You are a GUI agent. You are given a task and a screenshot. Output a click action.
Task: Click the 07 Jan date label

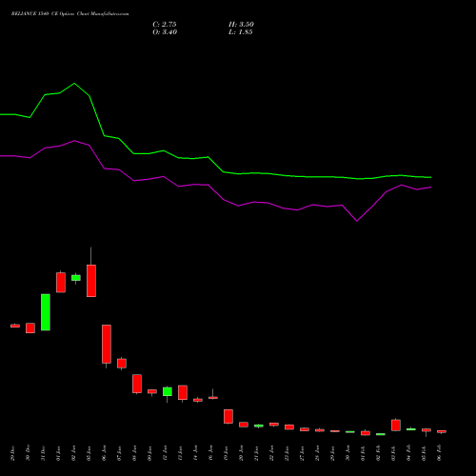[119, 453]
